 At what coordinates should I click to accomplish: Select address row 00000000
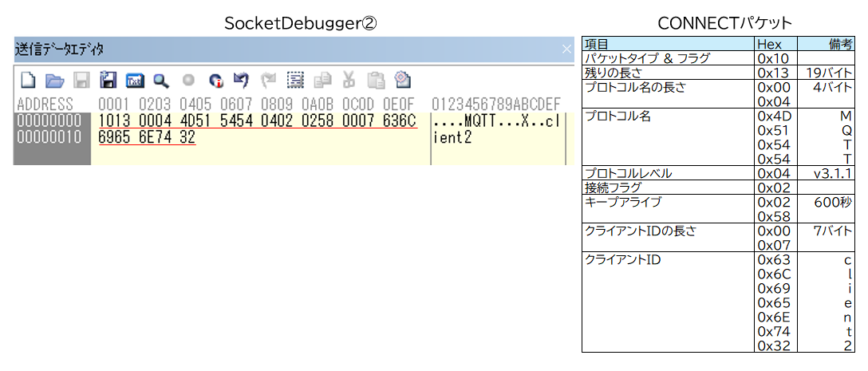pos(49,120)
